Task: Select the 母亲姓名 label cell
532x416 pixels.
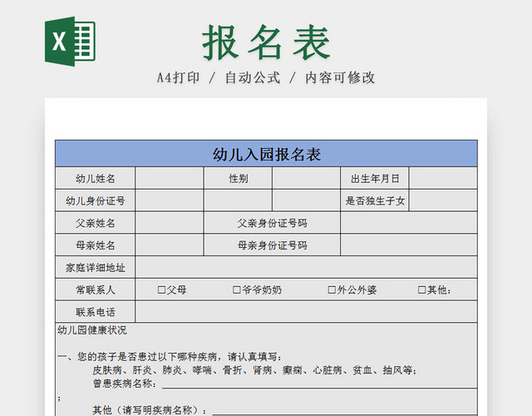Action: tap(96, 245)
